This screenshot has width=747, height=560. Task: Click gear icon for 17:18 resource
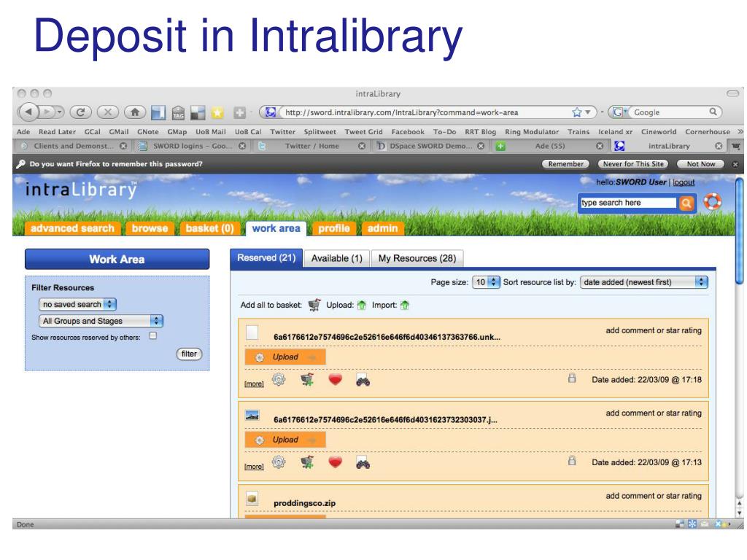coord(279,379)
